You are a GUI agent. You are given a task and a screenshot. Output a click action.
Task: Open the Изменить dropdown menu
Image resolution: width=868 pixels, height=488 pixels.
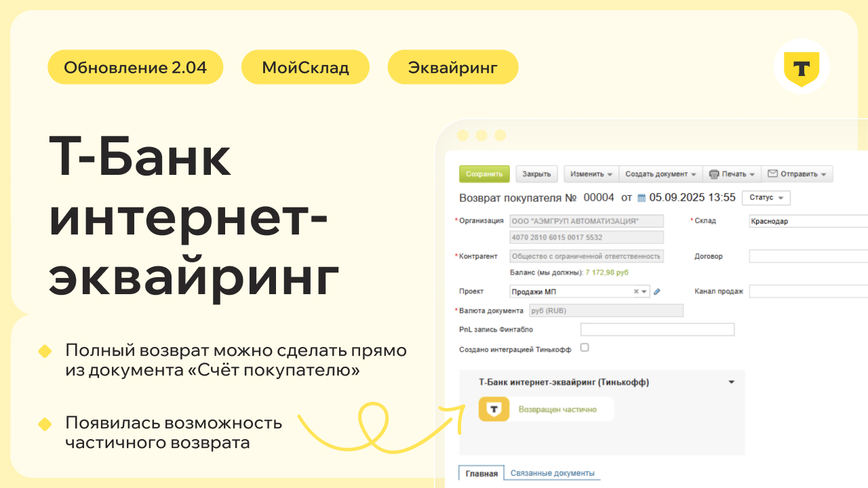pyautogui.click(x=591, y=174)
